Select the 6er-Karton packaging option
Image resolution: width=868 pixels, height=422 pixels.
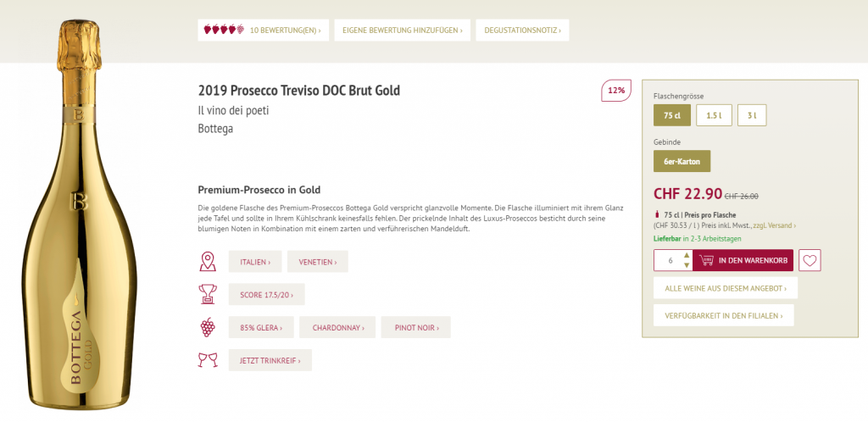pos(682,161)
